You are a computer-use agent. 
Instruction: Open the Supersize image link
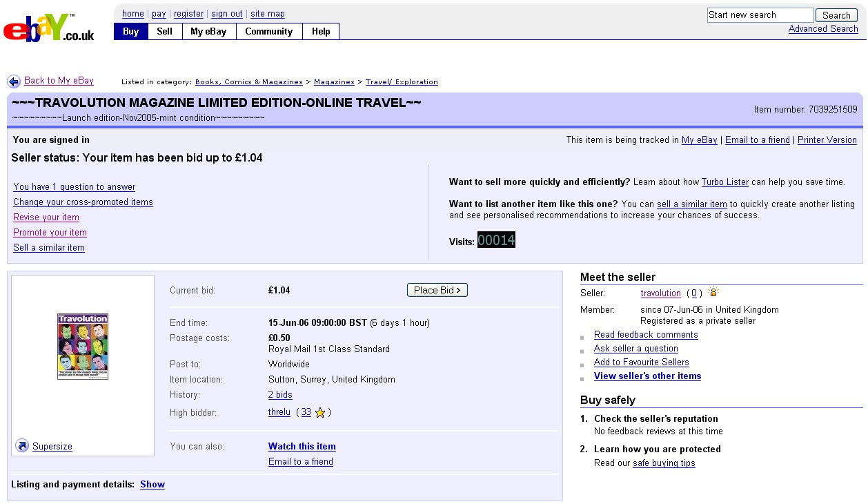pos(52,447)
